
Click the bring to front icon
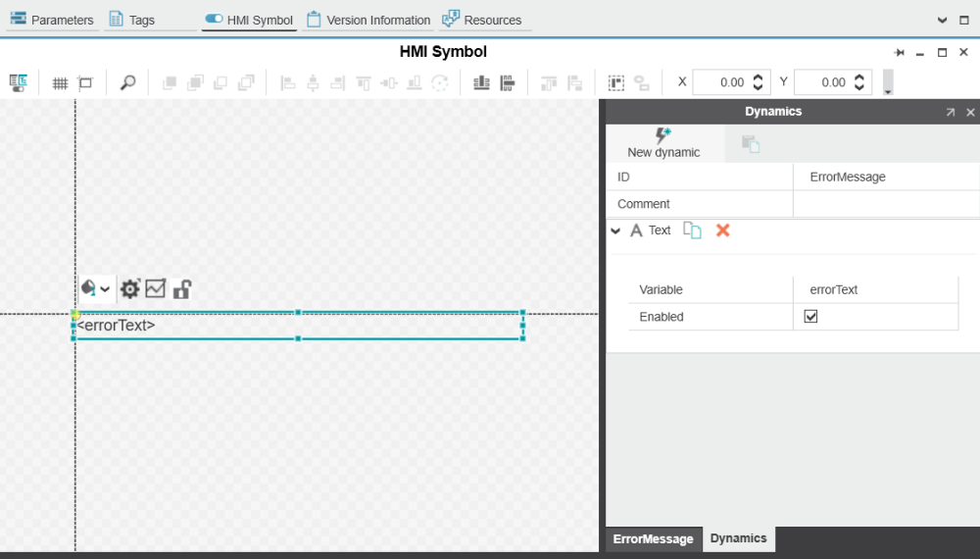170,82
